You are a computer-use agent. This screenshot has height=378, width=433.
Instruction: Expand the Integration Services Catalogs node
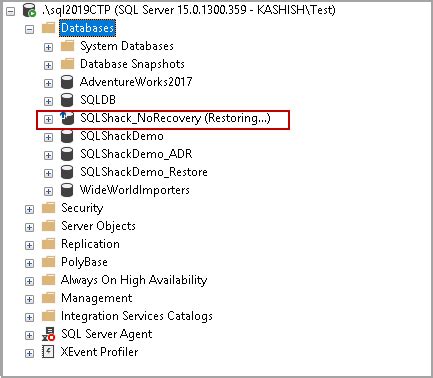[x=29, y=317]
